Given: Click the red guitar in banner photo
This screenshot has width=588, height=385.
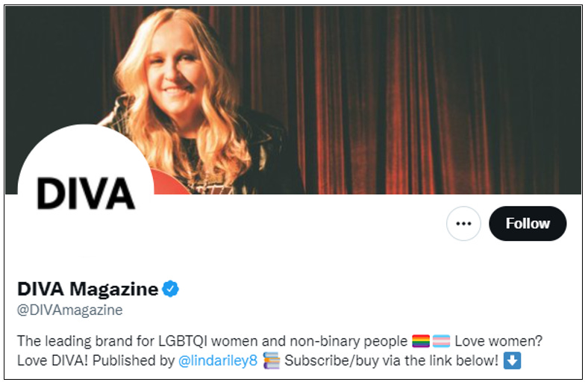Looking at the screenshot, I should click(x=169, y=183).
